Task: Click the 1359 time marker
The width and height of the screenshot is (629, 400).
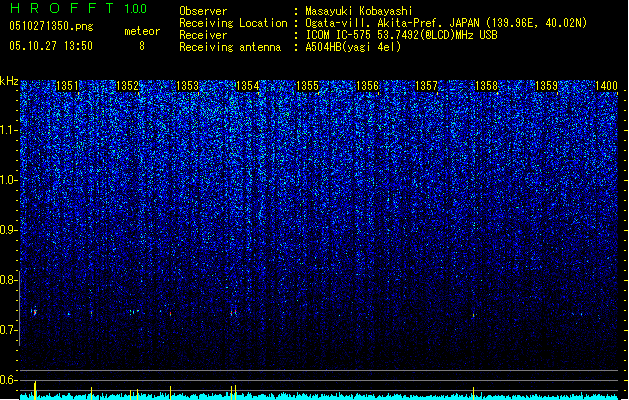Action: (546, 86)
